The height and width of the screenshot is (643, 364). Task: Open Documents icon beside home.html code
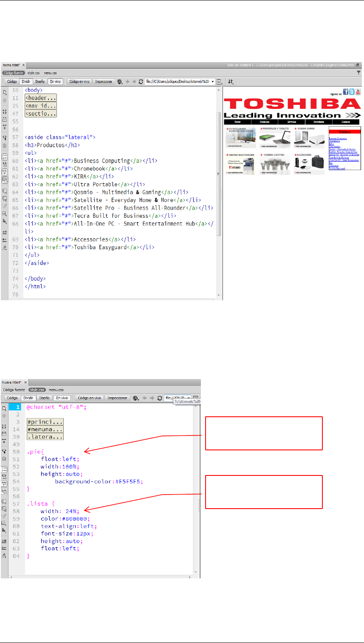(5, 93)
